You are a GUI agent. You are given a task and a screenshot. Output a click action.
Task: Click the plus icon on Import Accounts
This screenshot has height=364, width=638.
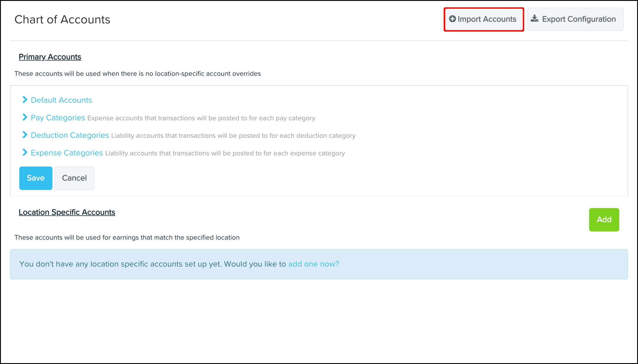452,19
